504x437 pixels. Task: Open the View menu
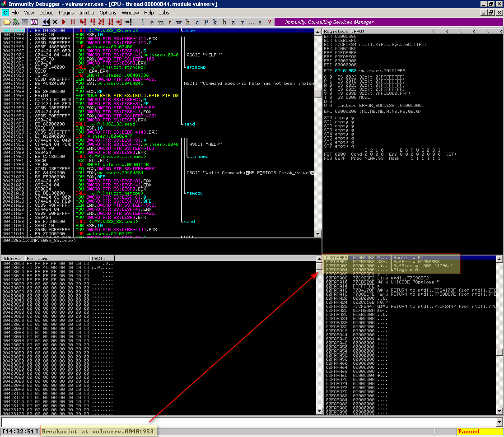29,13
